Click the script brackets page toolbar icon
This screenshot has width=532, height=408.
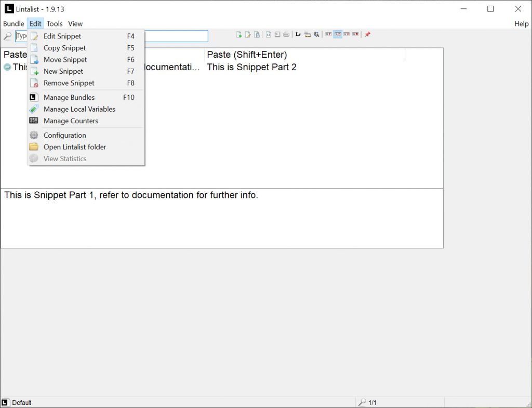269,34
